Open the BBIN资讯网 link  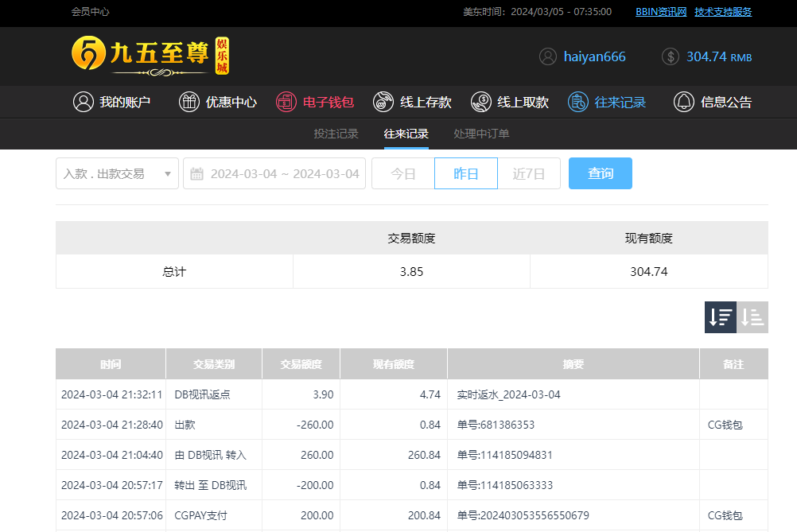pyautogui.click(x=660, y=12)
